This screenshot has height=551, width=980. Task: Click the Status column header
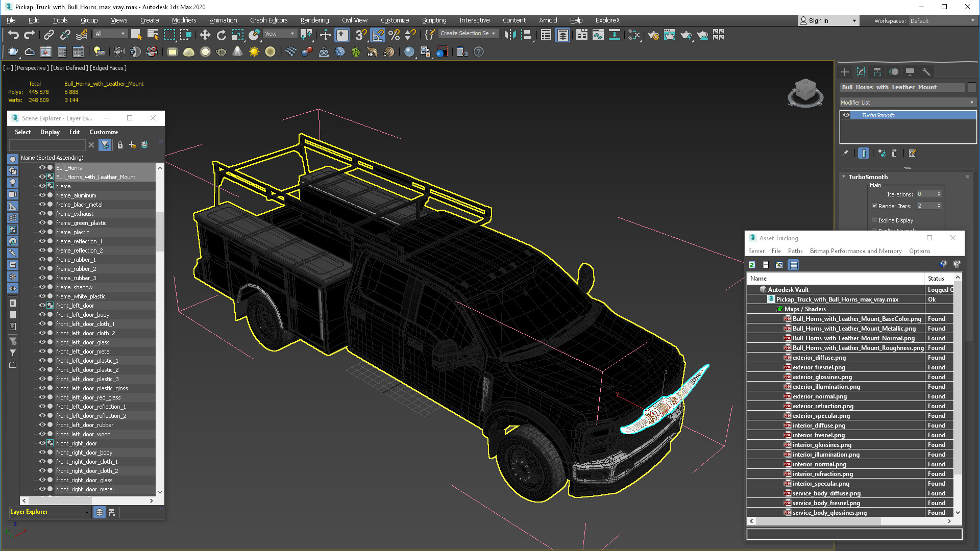click(939, 279)
